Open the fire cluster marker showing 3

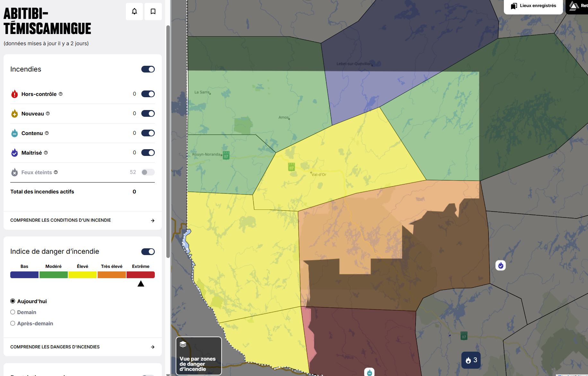[x=471, y=360]
